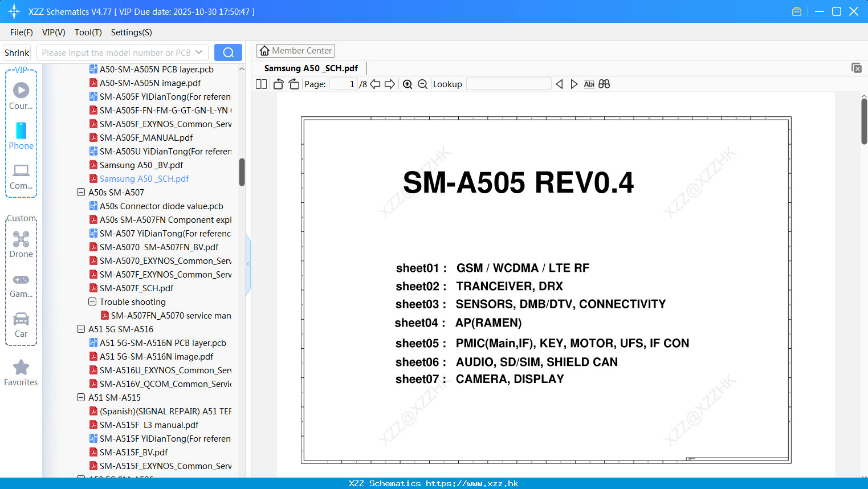Open A51 5G-SM-A516N image.pdf
The image size is (868, 489).
pos(151,357)
